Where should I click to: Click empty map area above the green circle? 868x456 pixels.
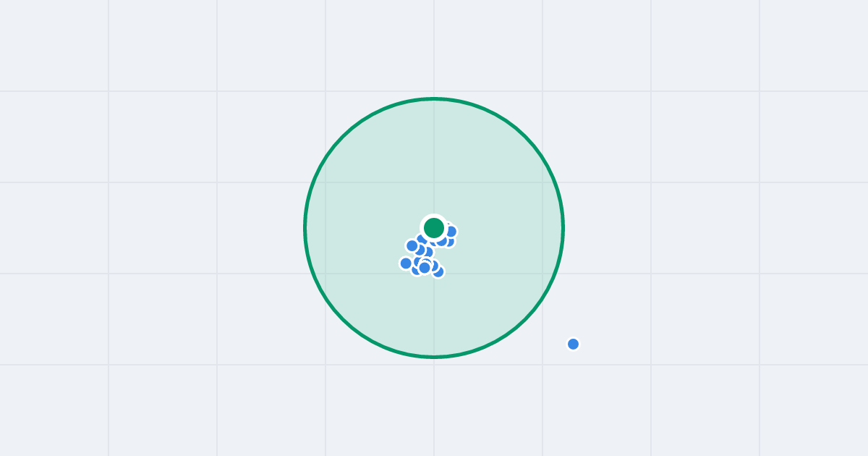pyautogui.click(x=434, y=47)
